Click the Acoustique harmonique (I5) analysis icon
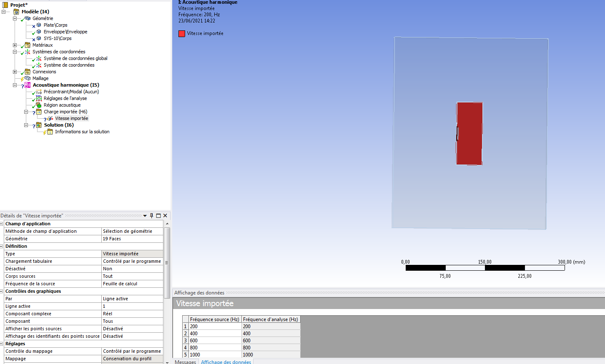The height and width of the screenshot is (364, 605). coord(28,85)
